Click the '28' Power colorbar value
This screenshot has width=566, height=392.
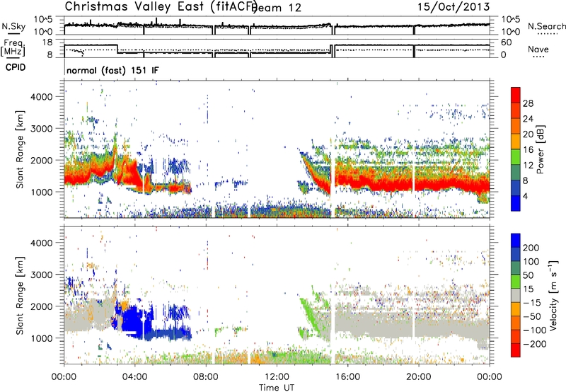point(528,103)
